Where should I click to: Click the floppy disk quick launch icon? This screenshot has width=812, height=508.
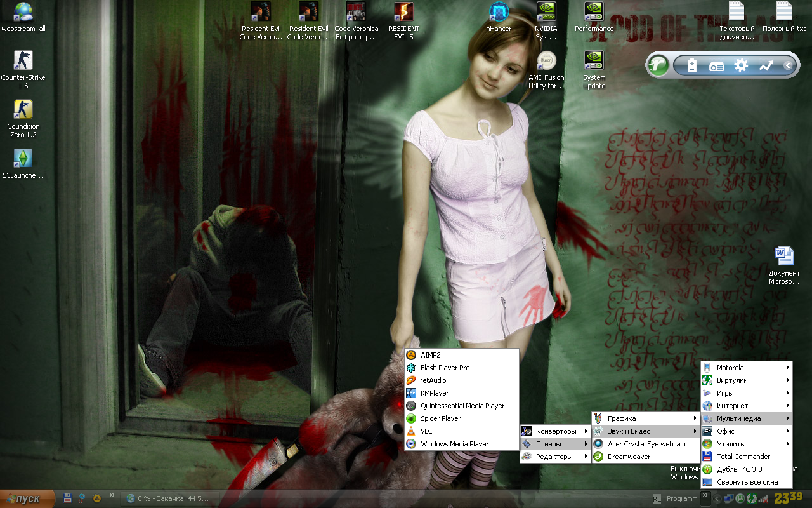tap(67, 498)
